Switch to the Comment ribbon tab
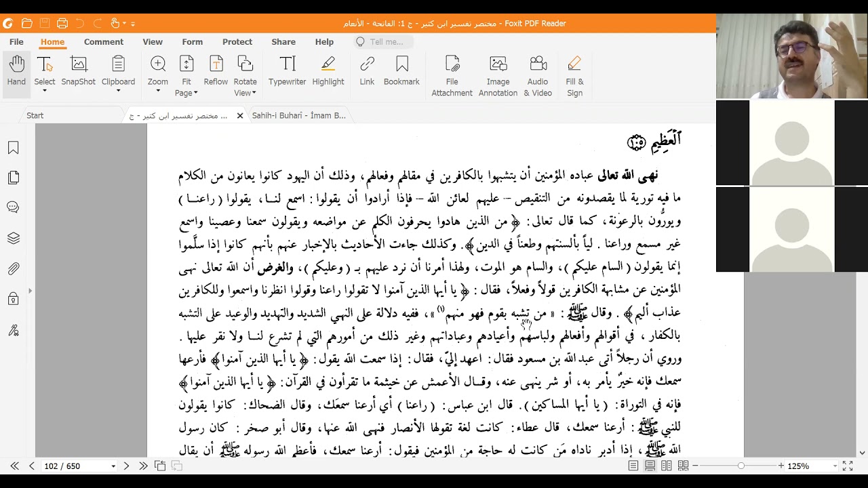Viewport: 868px width, 488px height. click(x=104, y=41)
